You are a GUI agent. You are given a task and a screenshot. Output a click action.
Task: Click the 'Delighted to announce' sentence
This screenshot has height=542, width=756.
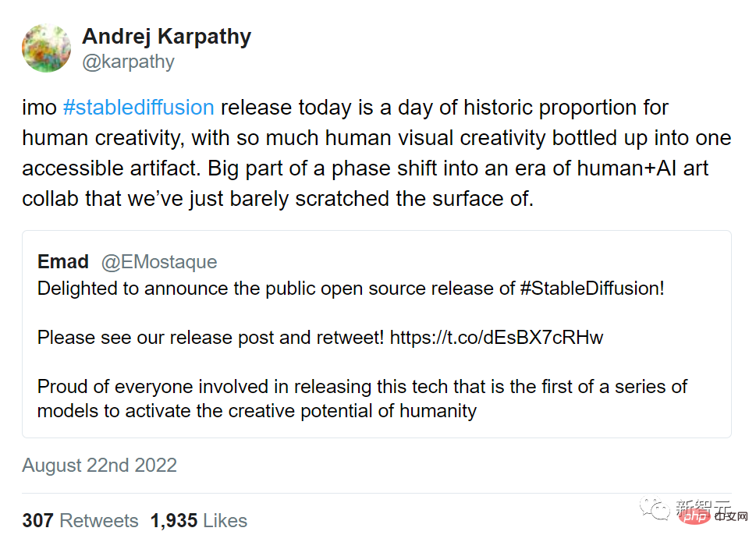point(277,288)
